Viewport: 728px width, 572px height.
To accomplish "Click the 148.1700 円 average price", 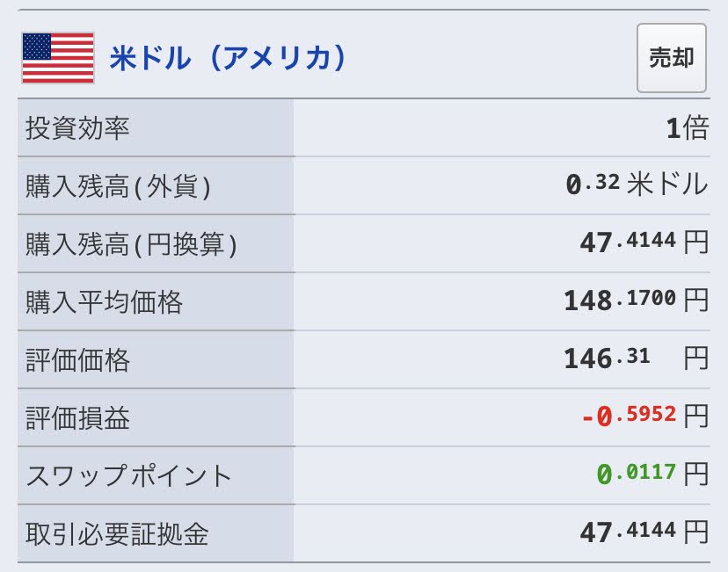I will (x=637, y=300).
